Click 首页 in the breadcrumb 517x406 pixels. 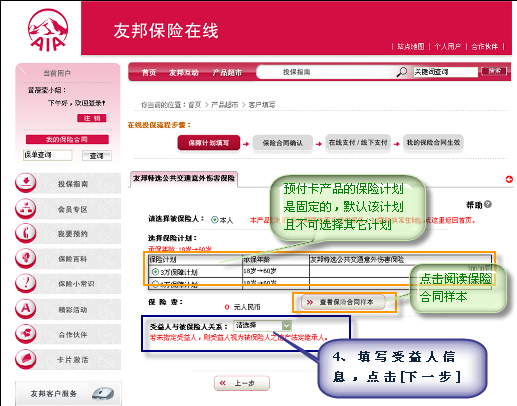click(x=195, y=105)
